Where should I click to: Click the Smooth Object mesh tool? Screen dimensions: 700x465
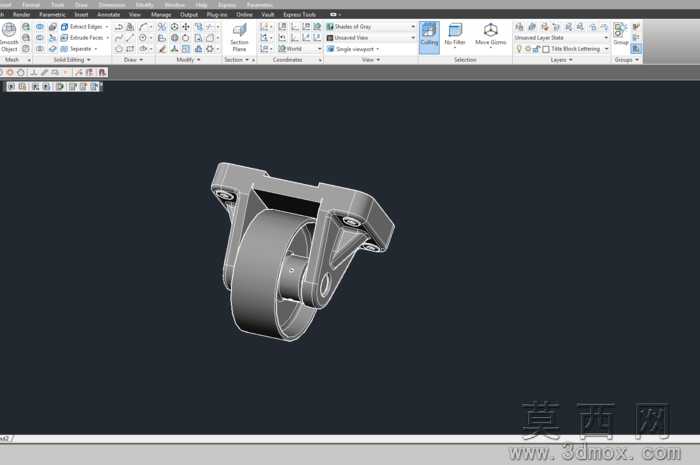9,37
